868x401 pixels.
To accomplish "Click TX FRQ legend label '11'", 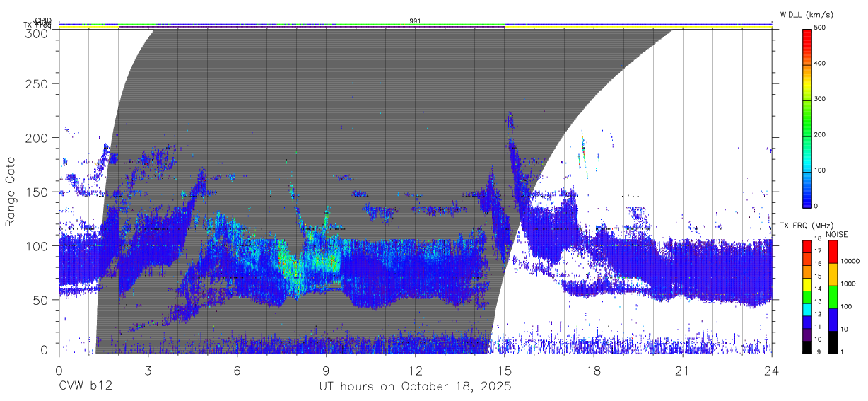I will tap(818, 327).
